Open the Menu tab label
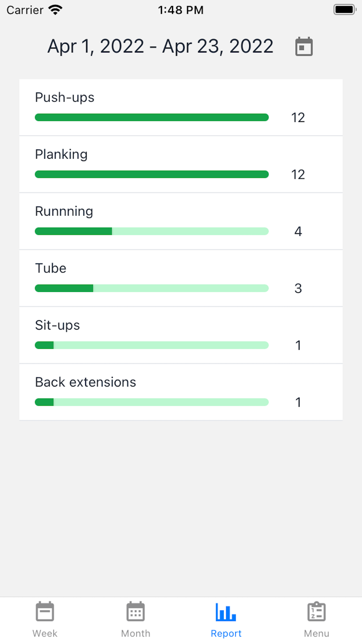The width and height of the screenshot is (362, 644). [316, 633]
